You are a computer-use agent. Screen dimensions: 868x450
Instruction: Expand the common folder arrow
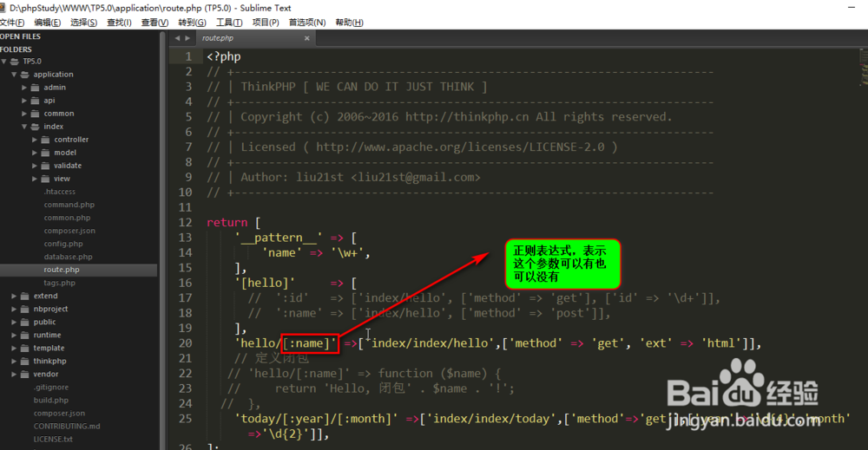pyautogui.click(x=24, y=114)
